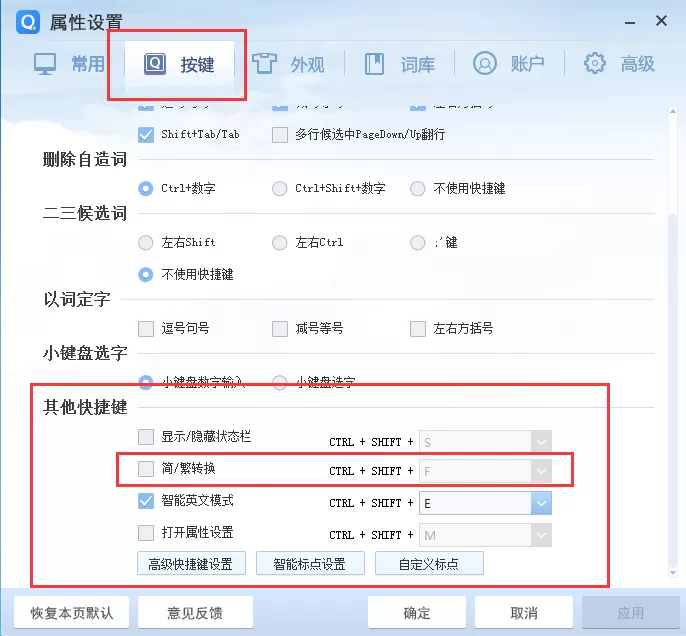Open 意见反馈
The height and width of the screenshot is (636, 686).
(195, 612)
